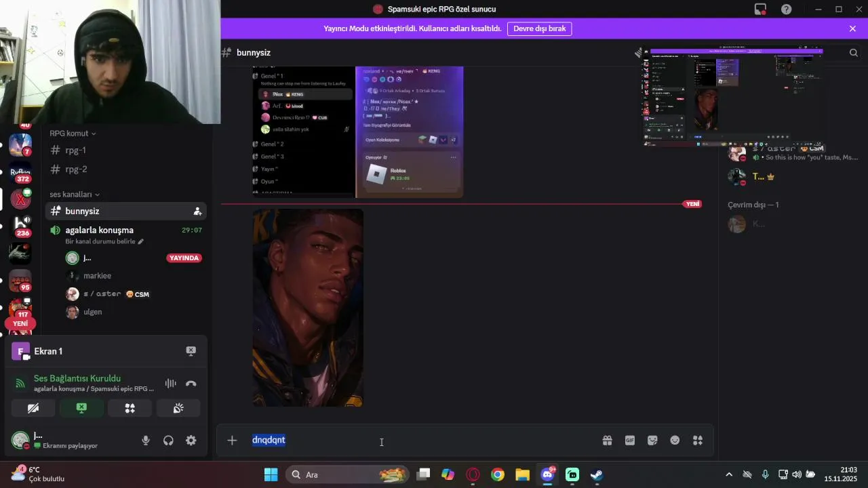
Task: Open the apps launcher in message bar
Action: [x=698, y=441]
